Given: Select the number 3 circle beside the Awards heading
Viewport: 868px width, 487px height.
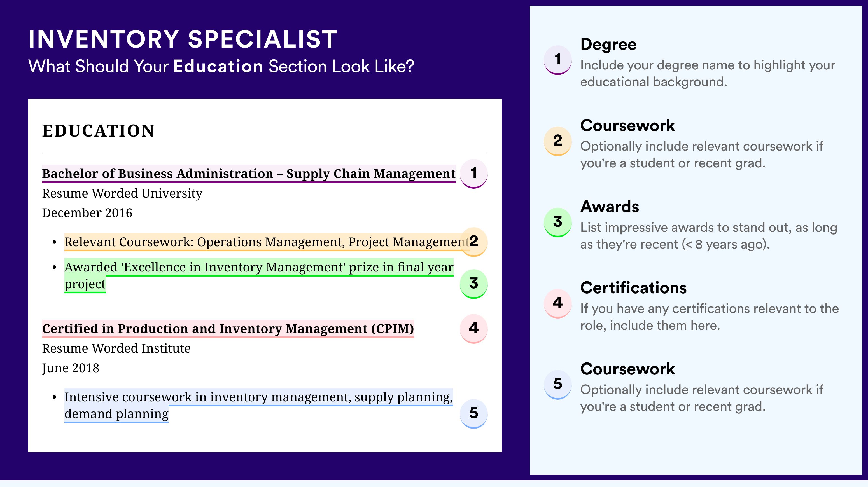Looking at the screenshot, I should coord(558,222).
